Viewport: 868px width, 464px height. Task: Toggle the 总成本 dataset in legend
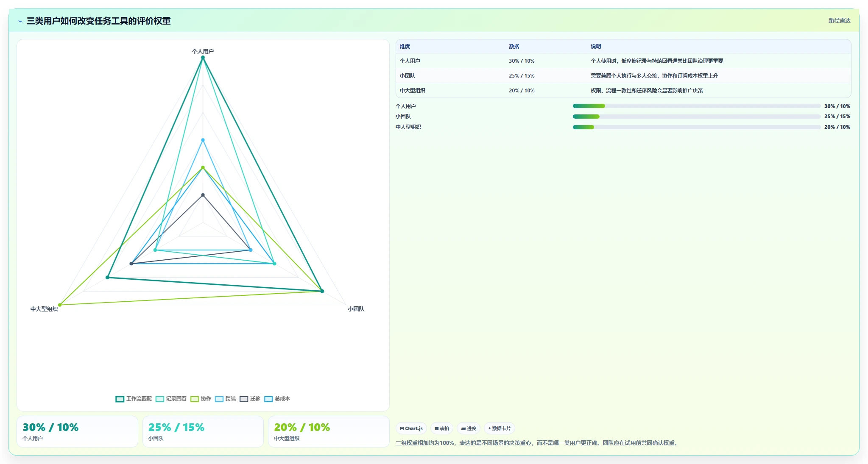click(x=277, y=399)
